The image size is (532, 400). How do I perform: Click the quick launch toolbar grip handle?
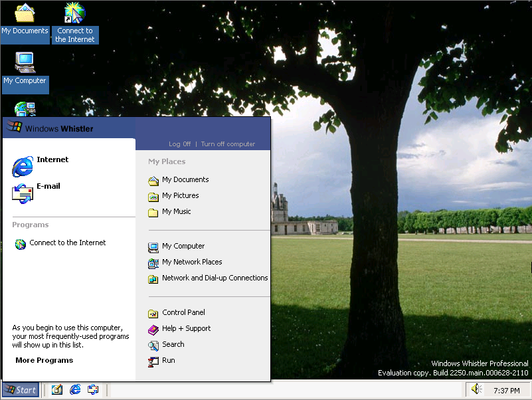pos(44,390)
